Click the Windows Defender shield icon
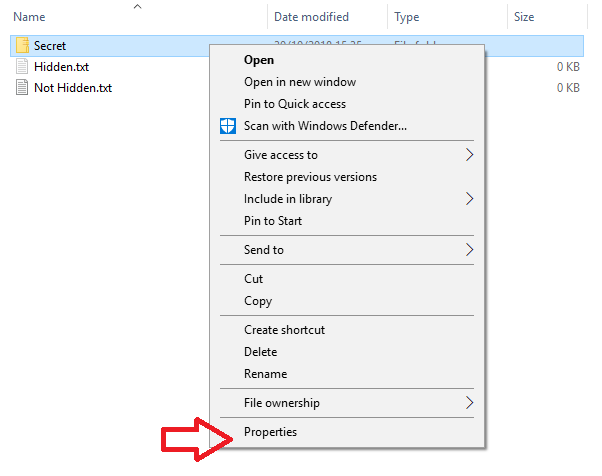 click(x=226, y=126)
